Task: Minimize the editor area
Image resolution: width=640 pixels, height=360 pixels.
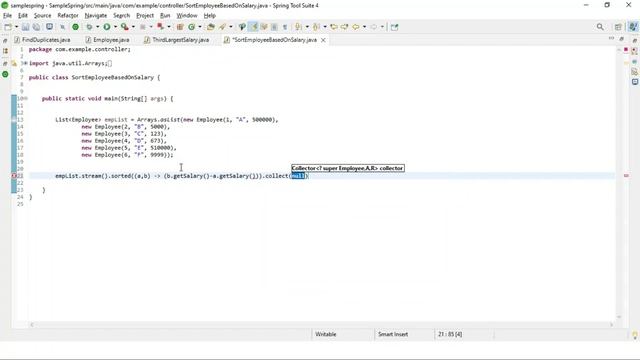Action: [x=611, y=39]
